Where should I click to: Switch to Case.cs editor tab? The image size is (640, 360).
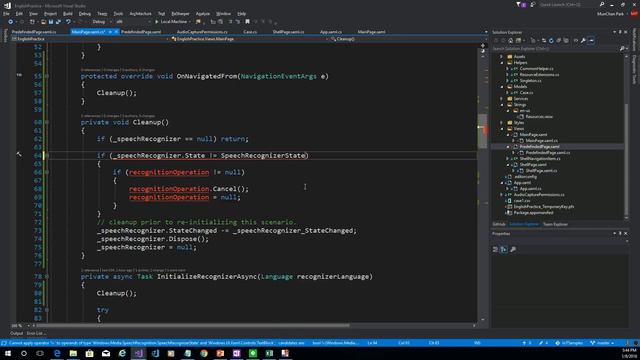(250, 32)
